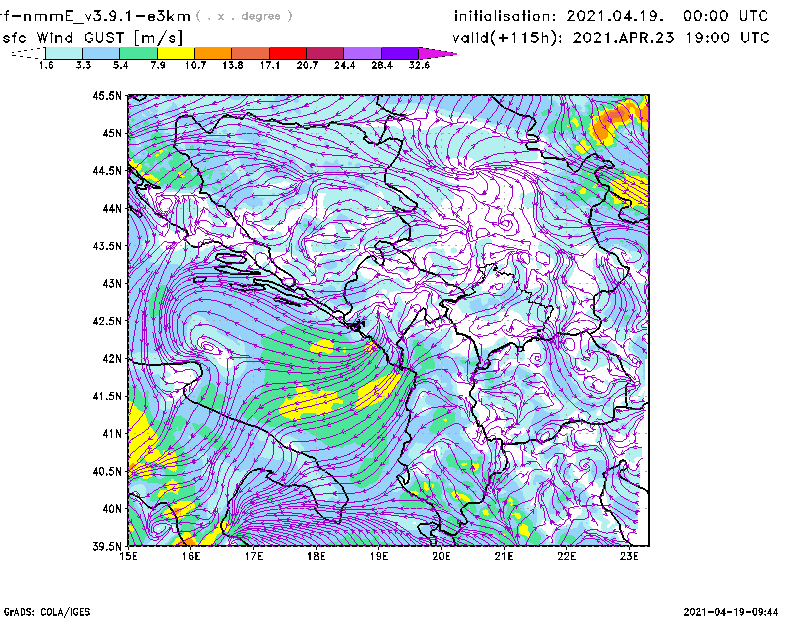Click the valid time '19:00 UTC'
This screenshot has width=800, height=618.
[x=727, y=38]
